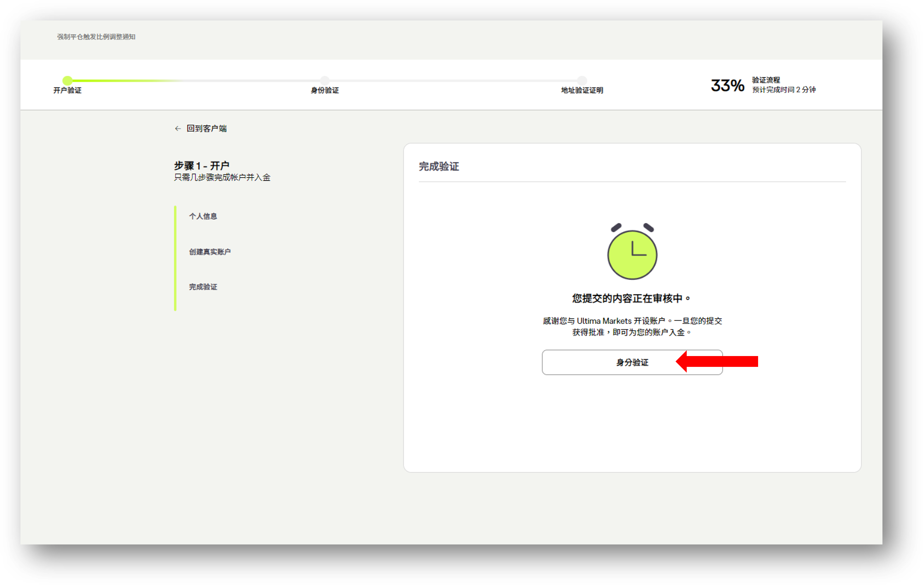
Task: Click the red arrow annotation
Action: pyautogui.click(x=717, y=362)
